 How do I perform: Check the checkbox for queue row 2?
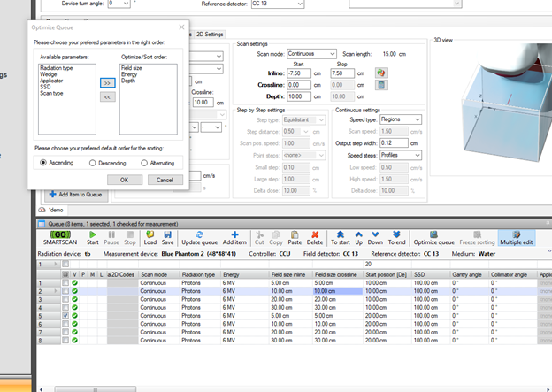65,291
